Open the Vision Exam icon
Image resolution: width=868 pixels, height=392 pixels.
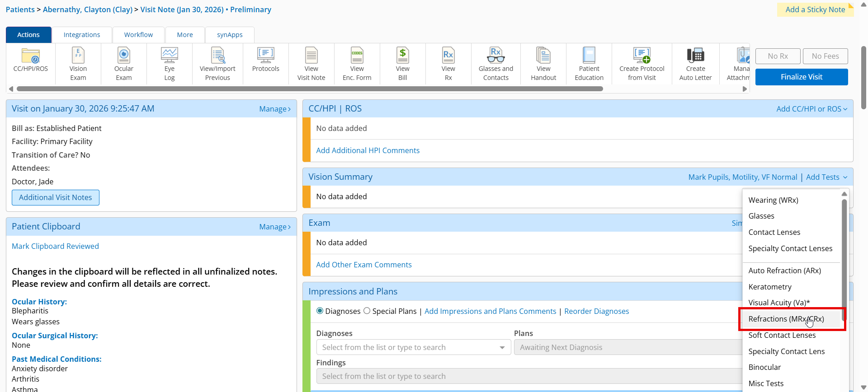click(78, 56)
